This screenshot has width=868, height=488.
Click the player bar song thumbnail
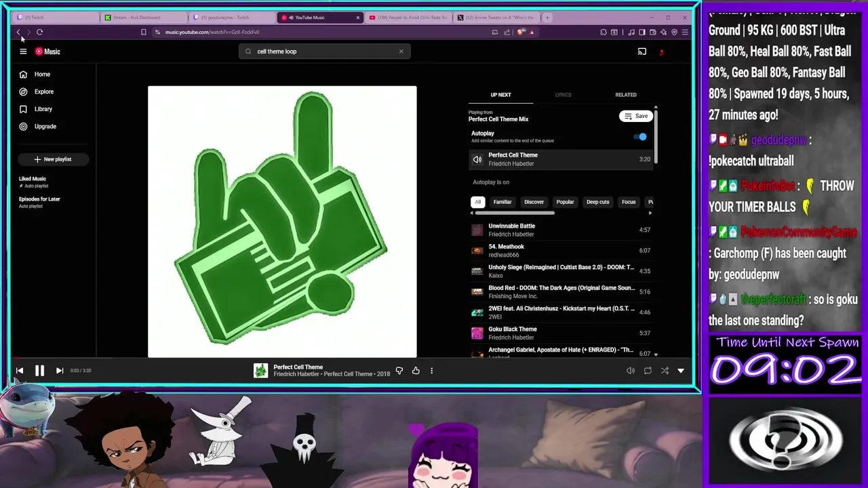click(261, 371)
